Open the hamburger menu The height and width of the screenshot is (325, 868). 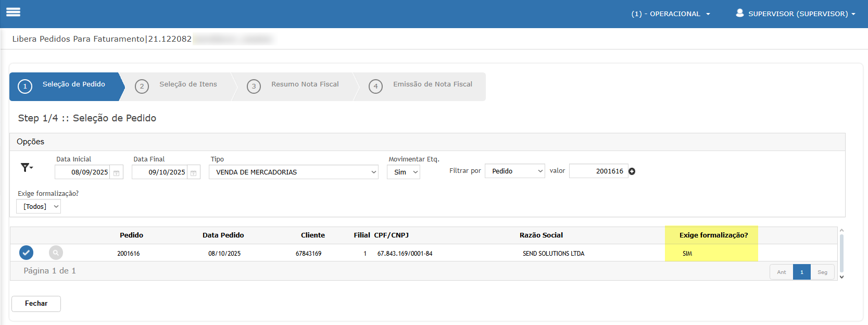(13, 12)
